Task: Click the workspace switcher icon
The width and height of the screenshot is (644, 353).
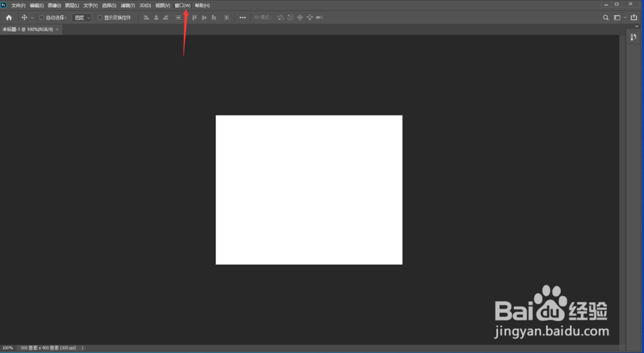Action: (617, 17)
